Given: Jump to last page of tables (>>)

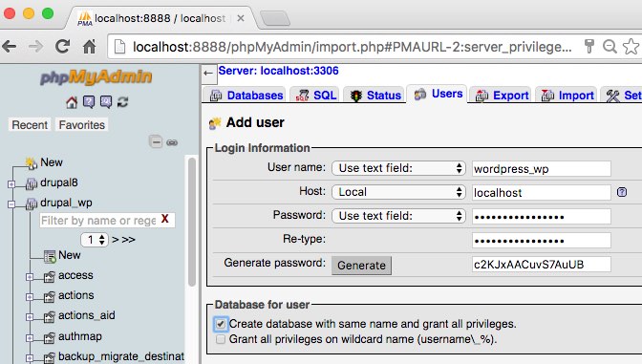Looking at the screenshot, I should [129, 239].
